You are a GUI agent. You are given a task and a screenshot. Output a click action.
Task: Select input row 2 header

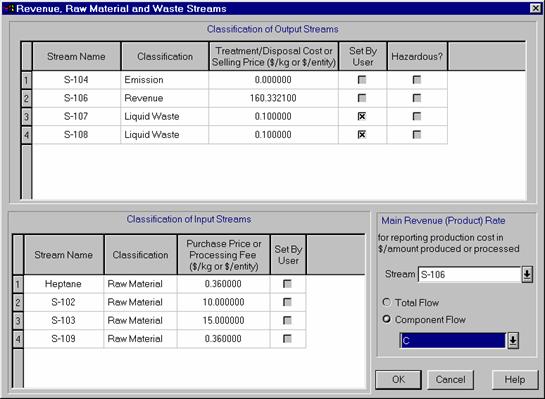point(18,302)
